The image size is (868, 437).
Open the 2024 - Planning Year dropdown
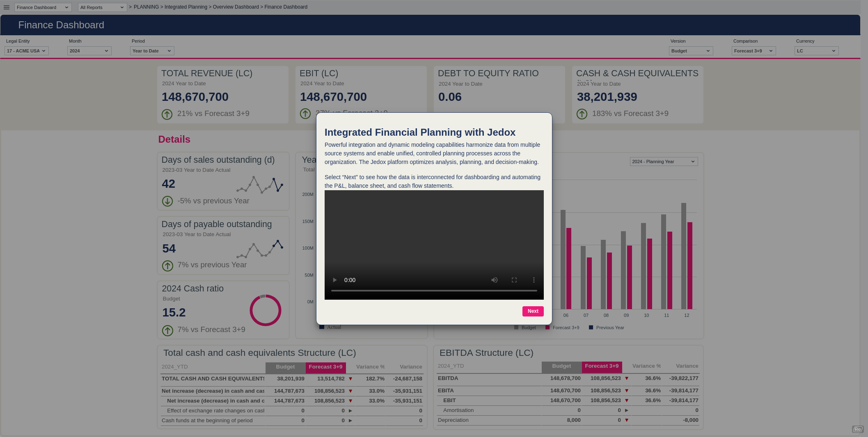664,162
